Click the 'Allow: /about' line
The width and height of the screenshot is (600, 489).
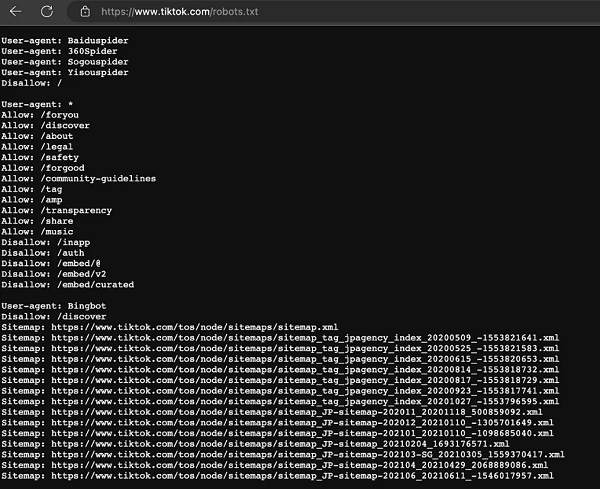(37, 136)
